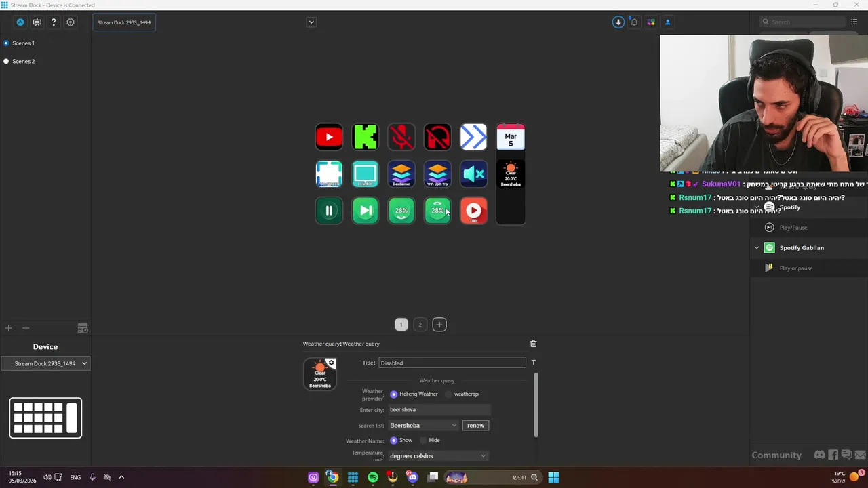
Task: Switch to page 1 of the deck
Action: coord(401,325)
